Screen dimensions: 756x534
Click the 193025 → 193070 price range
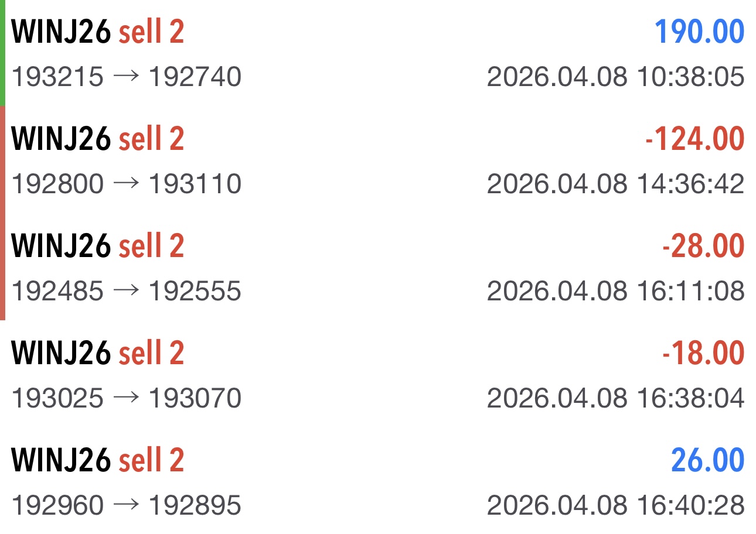[127, 399]
